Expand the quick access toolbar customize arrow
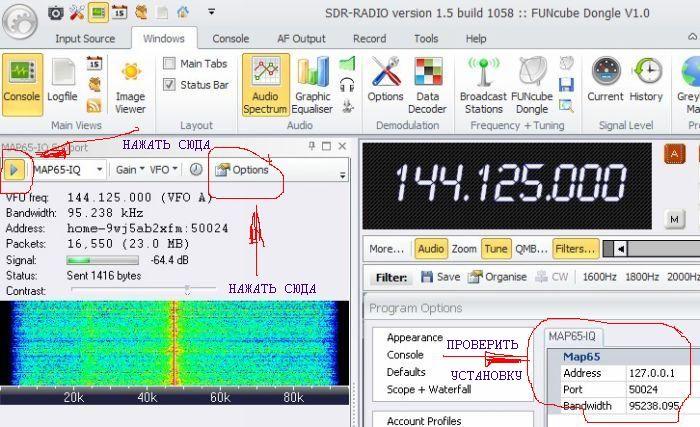 point(212,12)
